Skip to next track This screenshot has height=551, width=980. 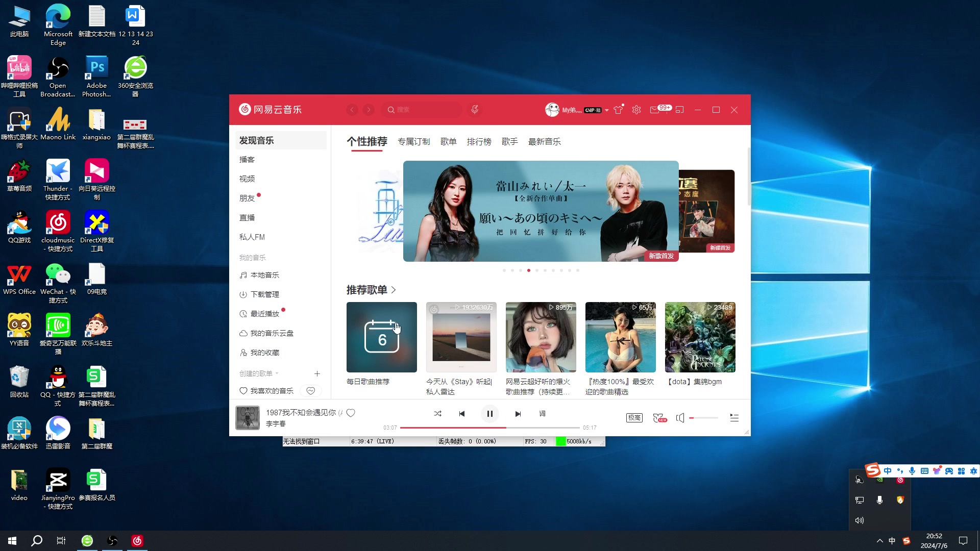[518, 414]
